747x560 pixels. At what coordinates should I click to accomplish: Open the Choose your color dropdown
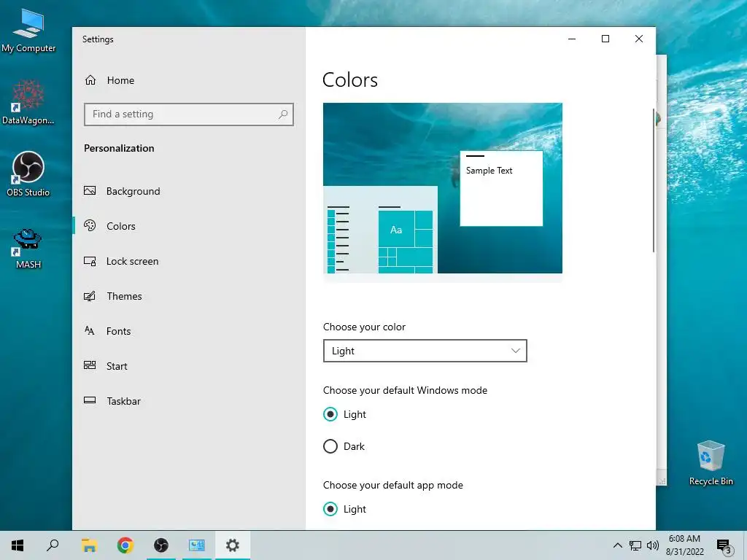pos(425,351)
